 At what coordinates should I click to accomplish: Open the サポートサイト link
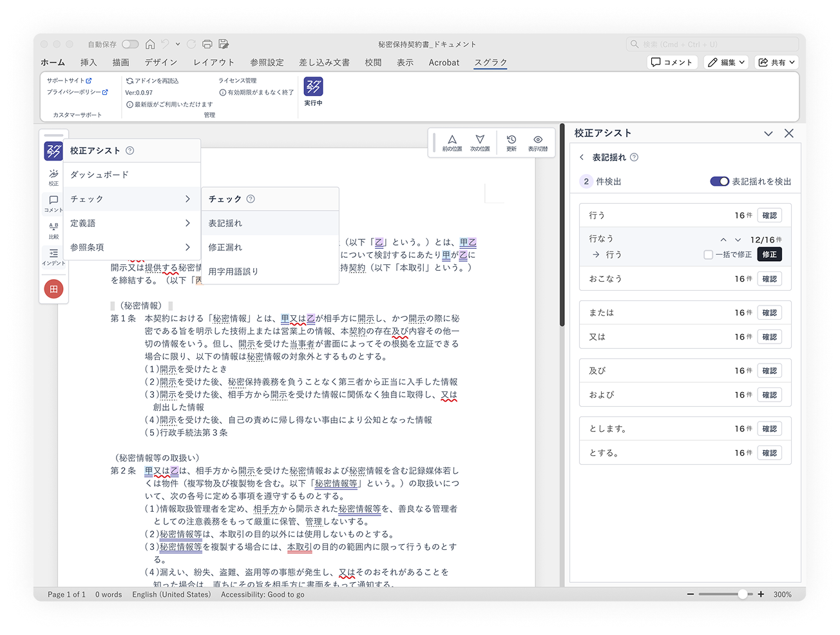[x=68, y=81]
